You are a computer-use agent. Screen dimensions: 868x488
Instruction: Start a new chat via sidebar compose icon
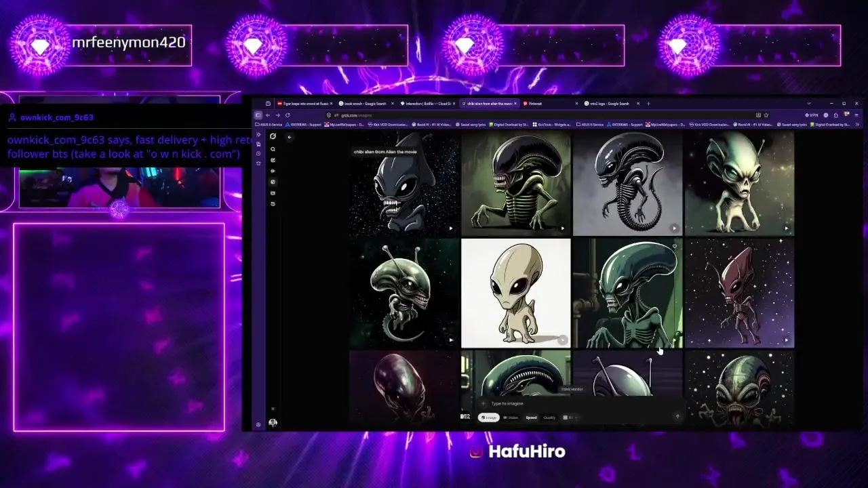pos(273,160)
